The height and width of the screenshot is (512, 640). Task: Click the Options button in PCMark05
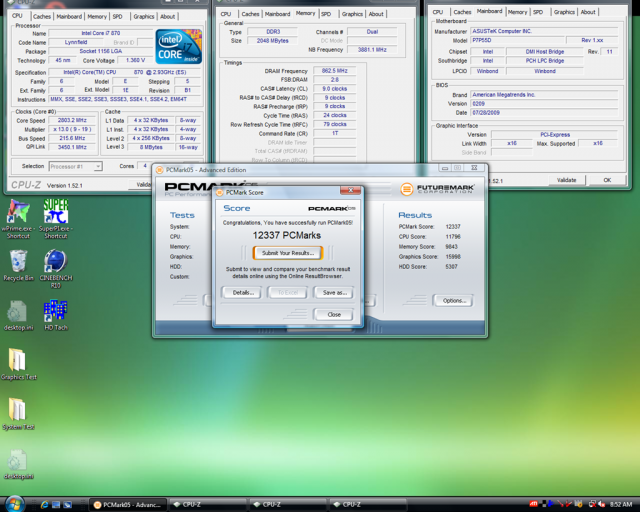pos(454,301)
